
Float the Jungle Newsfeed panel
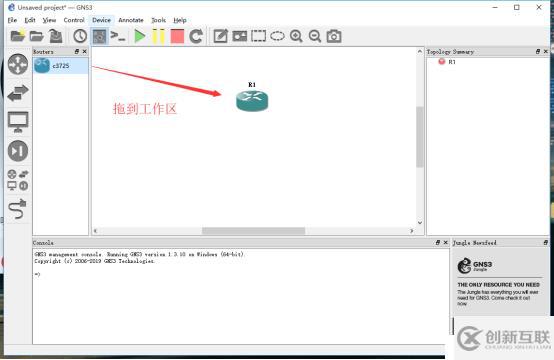tap(546, 242)
